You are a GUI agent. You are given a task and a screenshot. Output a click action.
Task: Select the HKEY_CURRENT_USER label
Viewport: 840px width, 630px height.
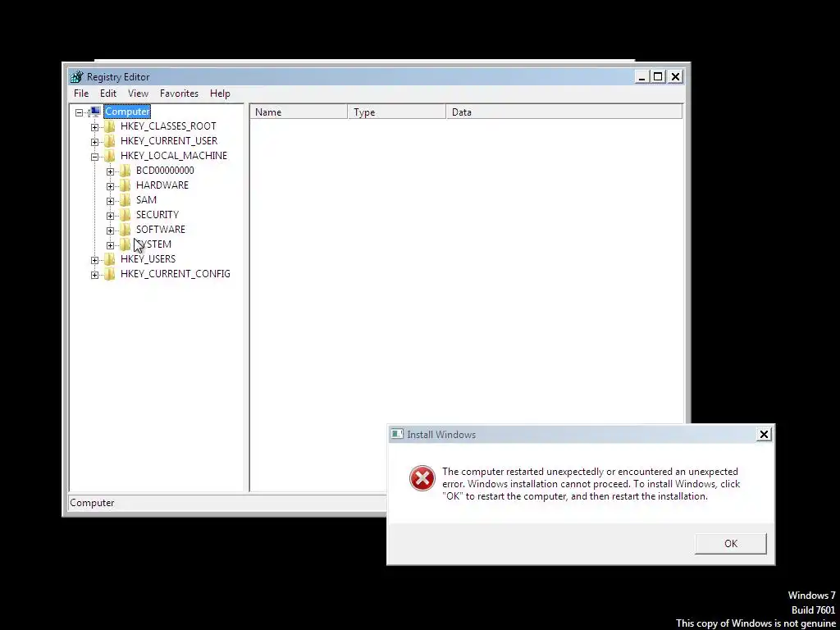[169, 141]
